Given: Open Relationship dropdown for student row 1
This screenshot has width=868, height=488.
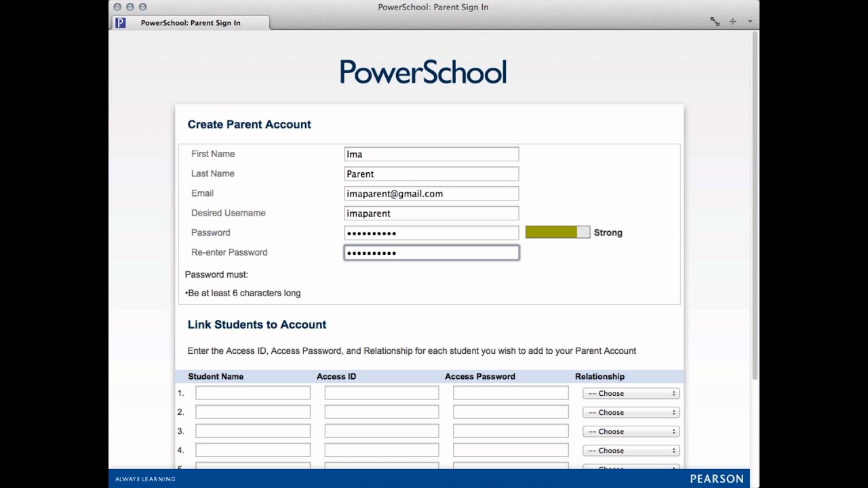Looking at the screenshot, I should point(631,393).
